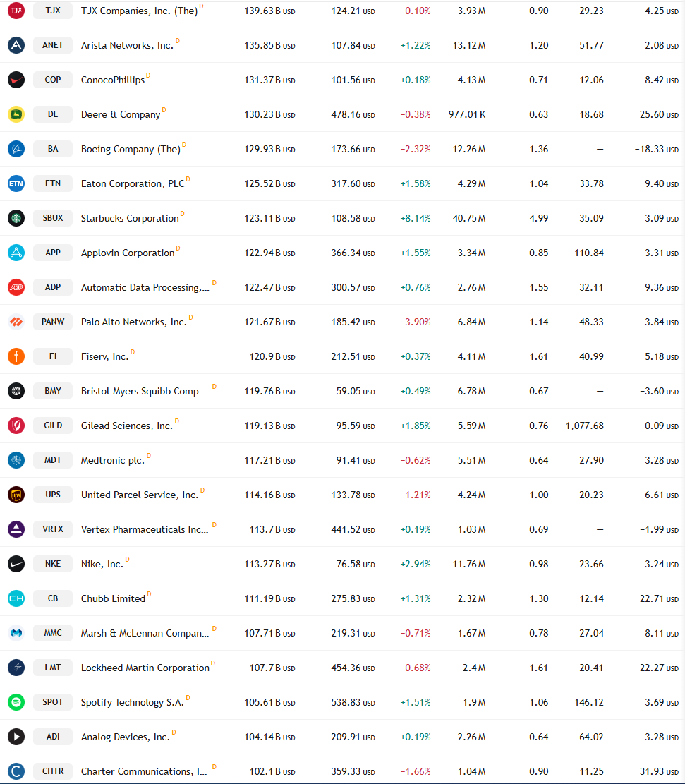Image resolution: width=685 pixels, height=784 pixels.
Task: Click the Spotify green logo icon
Action: [x=16, y=702]
